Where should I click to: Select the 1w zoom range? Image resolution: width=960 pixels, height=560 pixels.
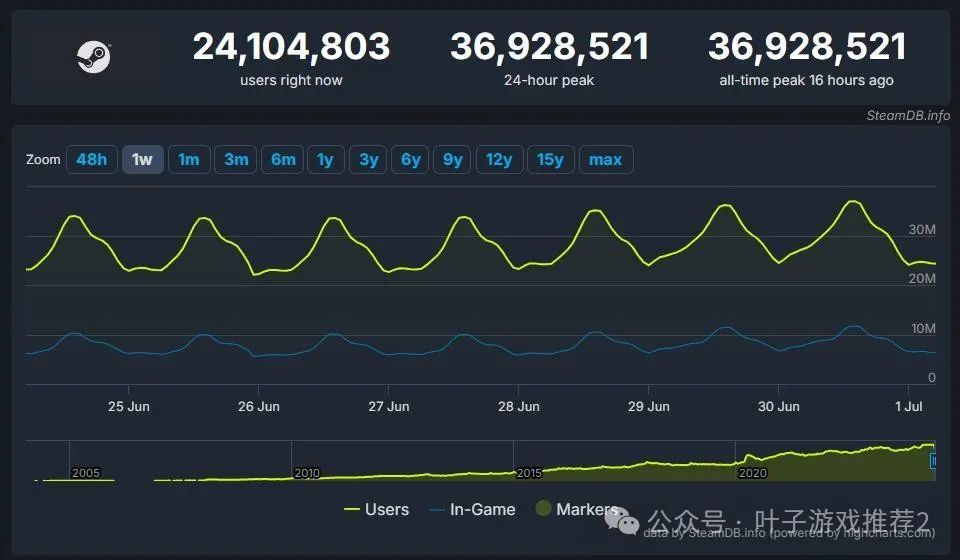pos(143,160)
